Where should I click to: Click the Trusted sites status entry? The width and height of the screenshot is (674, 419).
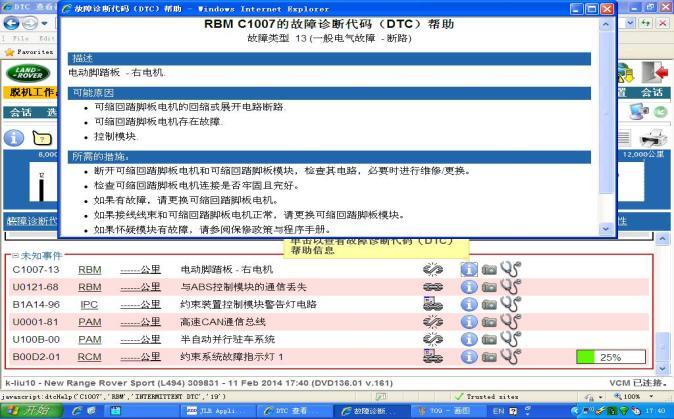click(487, 397)
